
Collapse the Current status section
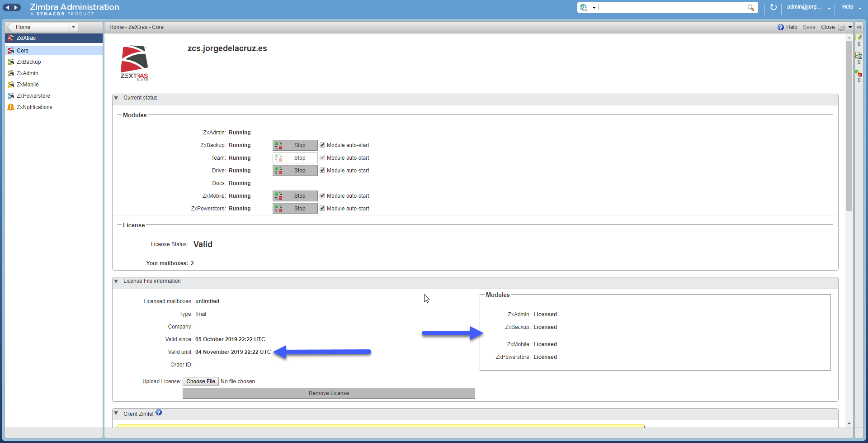click(116, 98)
